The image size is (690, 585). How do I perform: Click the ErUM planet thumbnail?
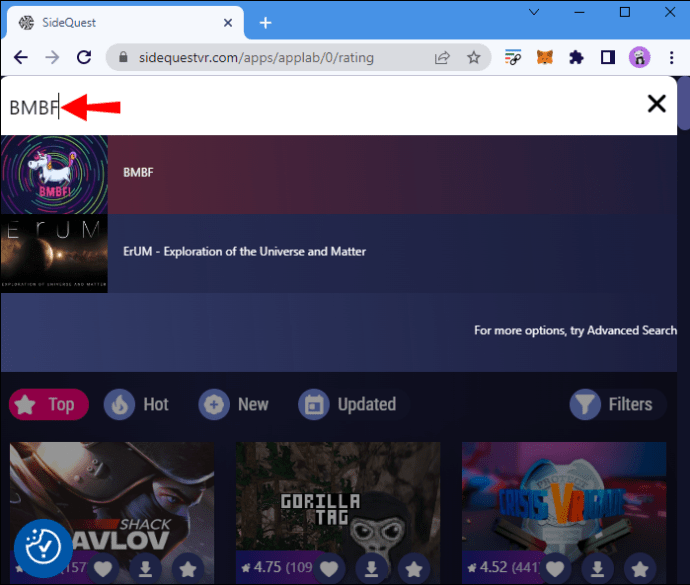click(54, 254)
